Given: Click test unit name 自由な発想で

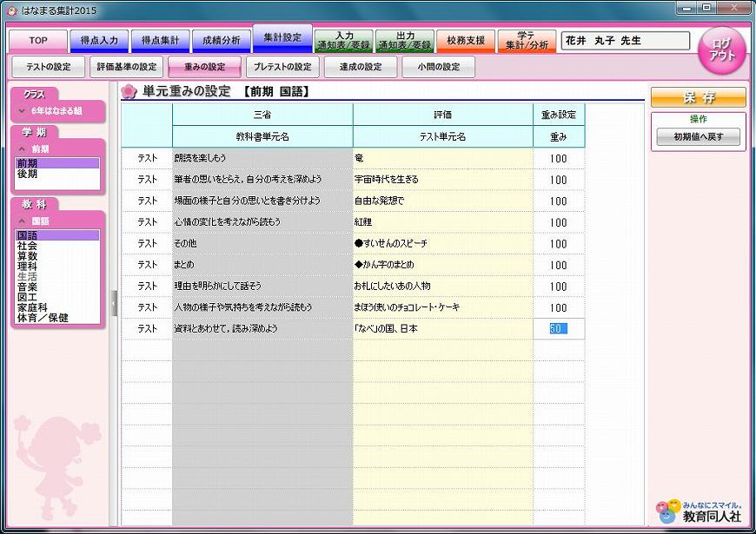Looking at the screenshot, I should click(x=379, y=201).
